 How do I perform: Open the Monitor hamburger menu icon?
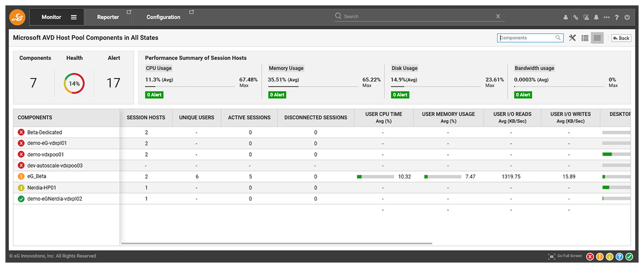tap(74, 17)
